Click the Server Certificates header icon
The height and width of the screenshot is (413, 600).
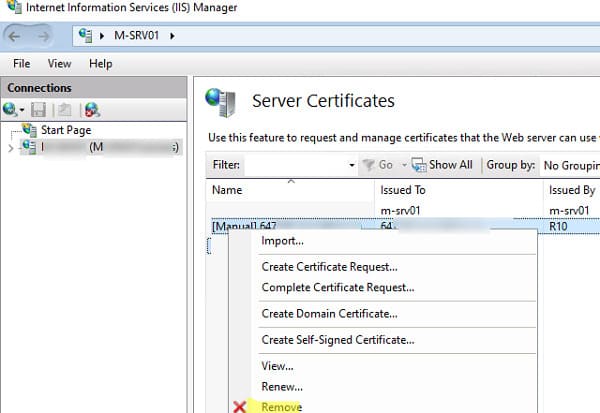click(220, 101)
